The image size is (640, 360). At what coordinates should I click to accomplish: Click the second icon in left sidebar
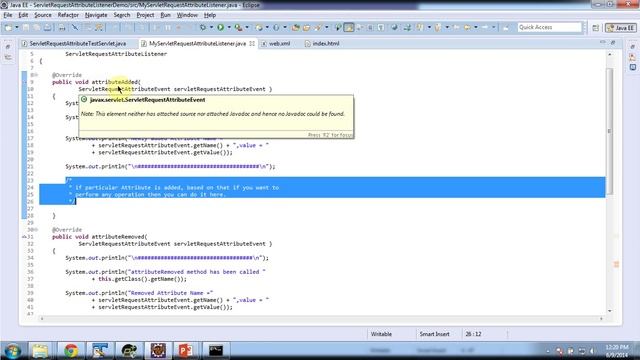coord(8,58)
